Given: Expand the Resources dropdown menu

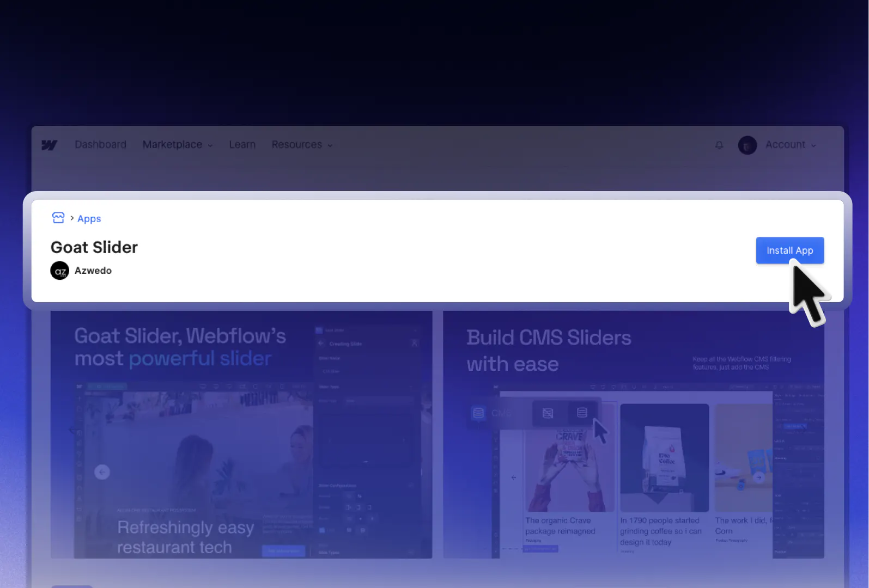Looking at the screenshot, I should (x=302, y=144).
